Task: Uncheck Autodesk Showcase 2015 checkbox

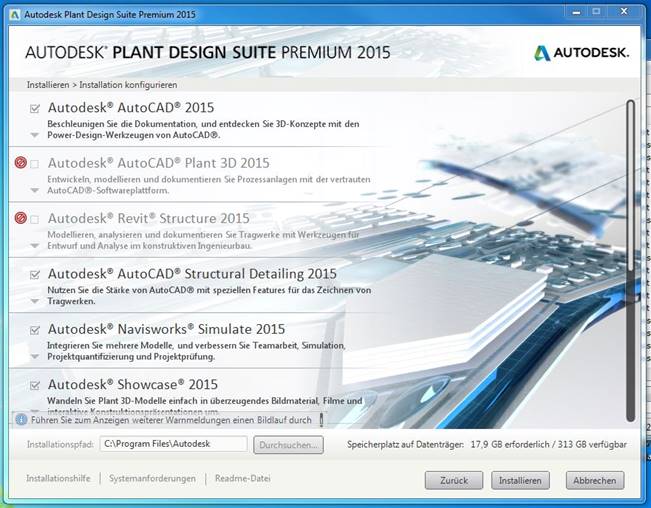Action: [x=35, y=386]
